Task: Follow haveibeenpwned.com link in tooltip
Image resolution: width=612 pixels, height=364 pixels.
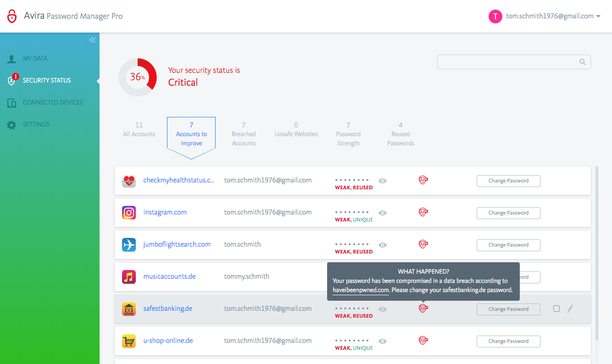Action: coord(361,290)
